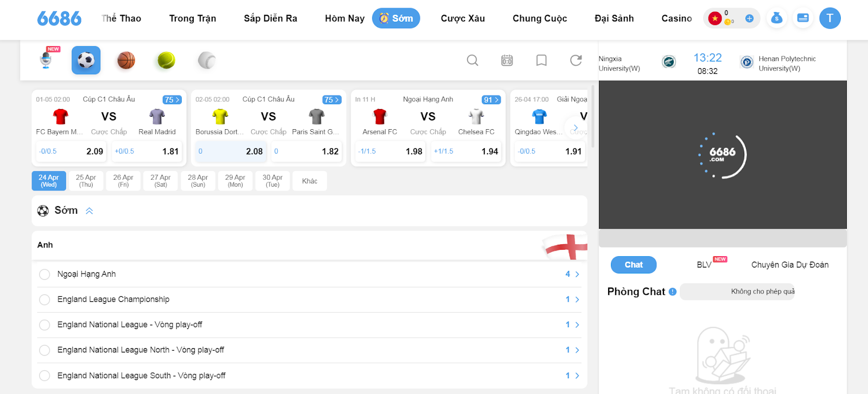Open Chung Cuộc menu
The width and height of the screenshot is (868, 394).
click(x=540, y=18)
